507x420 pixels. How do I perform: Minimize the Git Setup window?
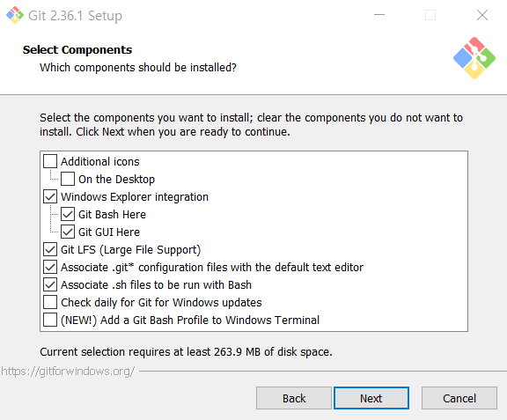379,15
